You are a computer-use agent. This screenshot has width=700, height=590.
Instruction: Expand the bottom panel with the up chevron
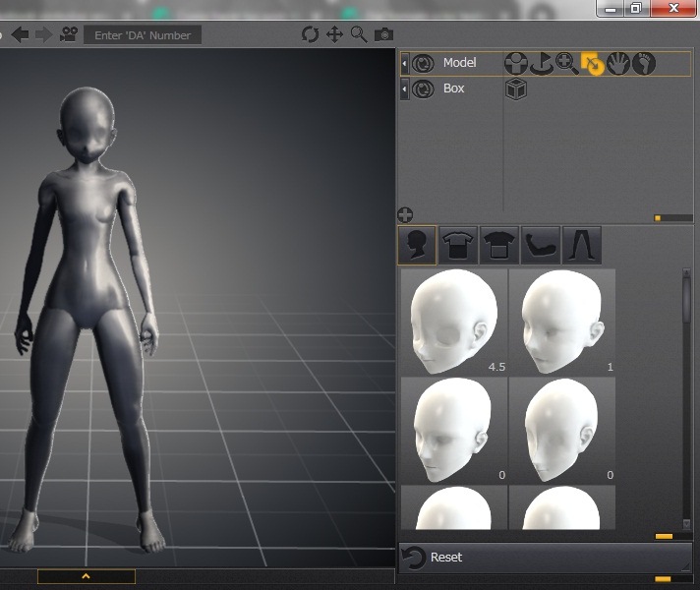click(x=87, y=576)
